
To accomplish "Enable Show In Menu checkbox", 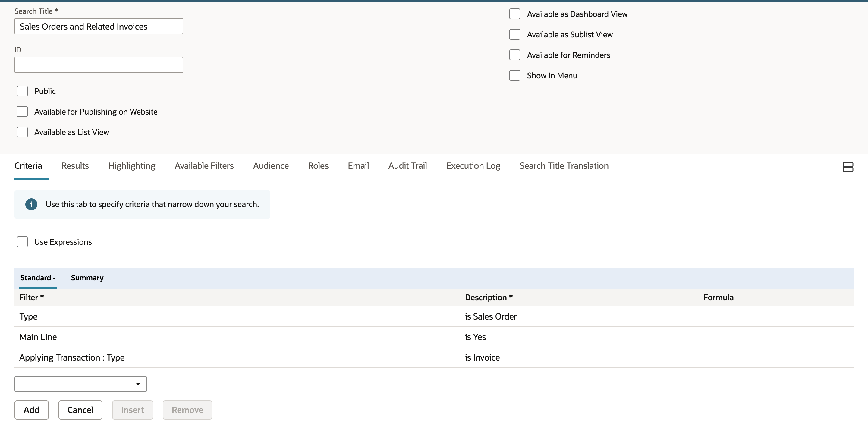I will (514, 75).
